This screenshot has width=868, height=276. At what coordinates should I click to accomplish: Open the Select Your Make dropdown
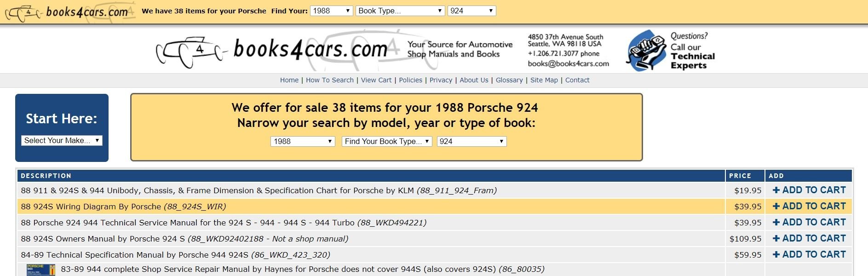pyautogui.click(x=62, y=140)
